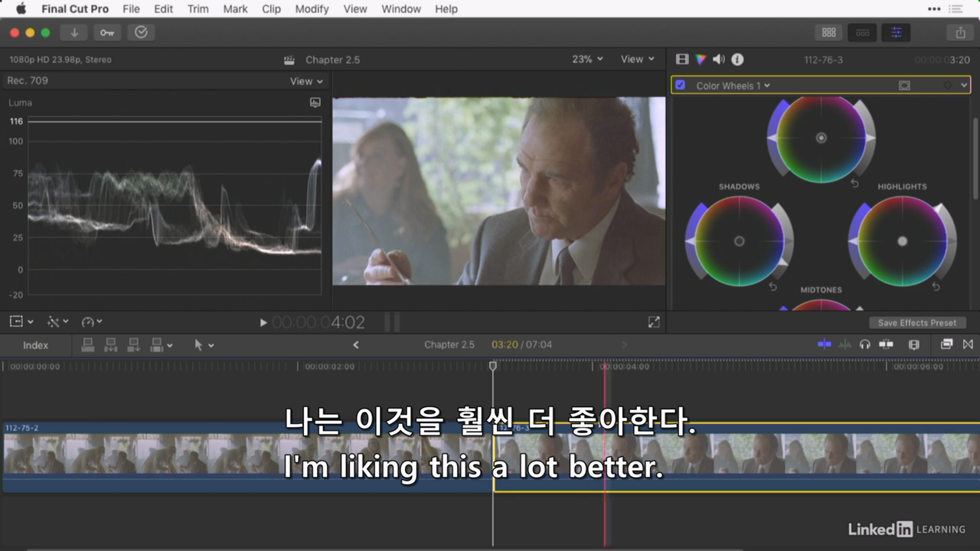Open the Modify menu
Screen dimensions: 980x551
pyautogui.click(x=312, y=9)
